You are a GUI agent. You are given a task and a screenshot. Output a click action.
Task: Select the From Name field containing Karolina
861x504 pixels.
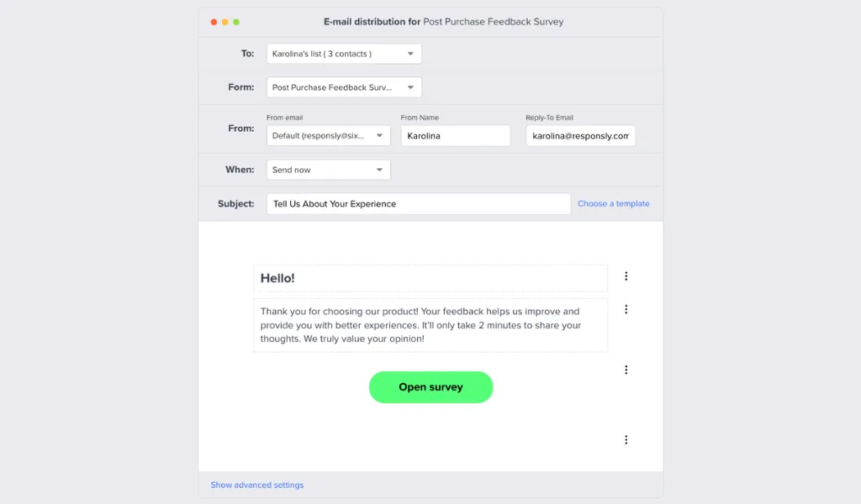[x=456, y=135]
